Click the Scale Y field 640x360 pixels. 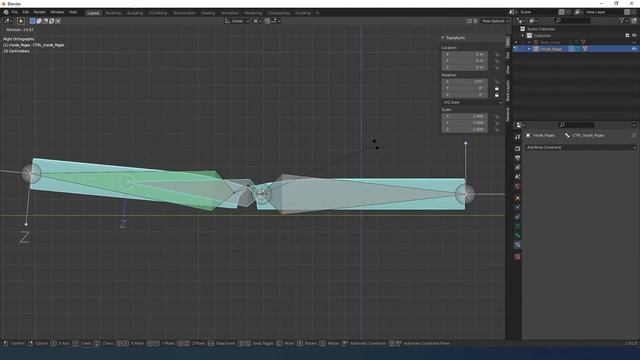[x=464, y=123]
